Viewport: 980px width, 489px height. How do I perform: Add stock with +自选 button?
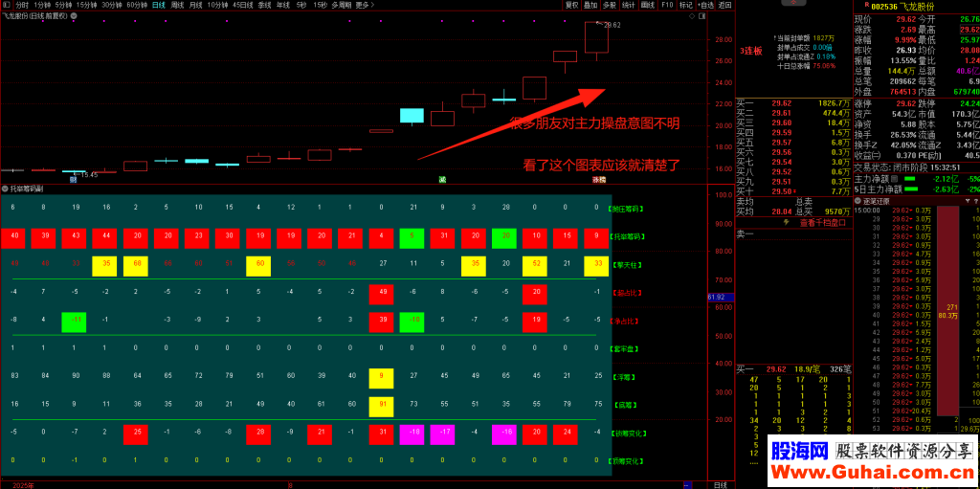[705, 5]
